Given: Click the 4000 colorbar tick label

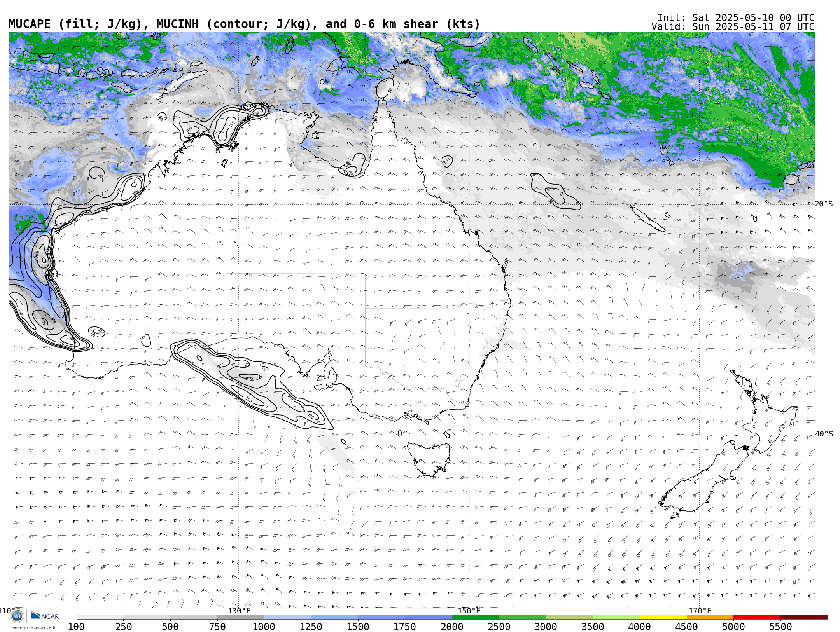Looking at the screenshot, I should coord(640,627).
